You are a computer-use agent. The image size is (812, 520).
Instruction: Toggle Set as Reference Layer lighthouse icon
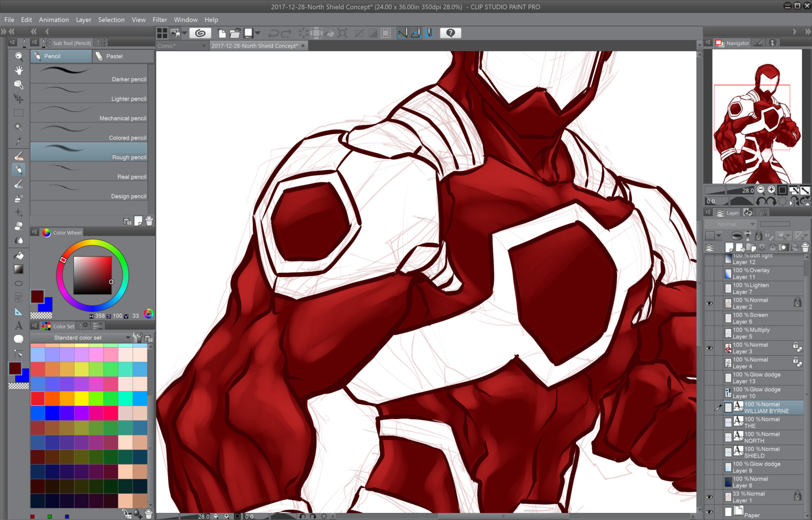747,236
